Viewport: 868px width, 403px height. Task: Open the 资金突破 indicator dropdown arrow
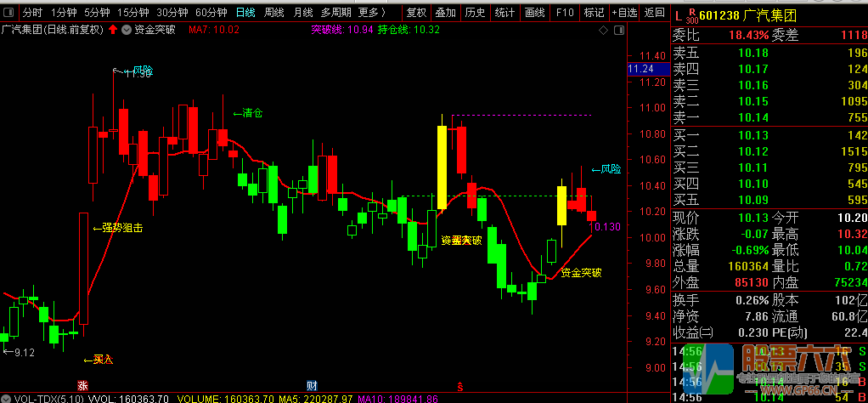click(127, 30)
